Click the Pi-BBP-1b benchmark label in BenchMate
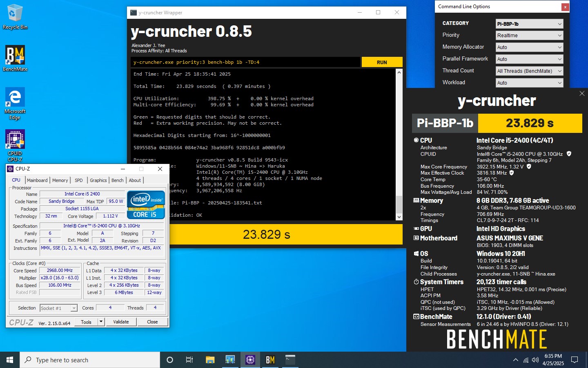Screen dimensions: 588x368 (445, 123)
